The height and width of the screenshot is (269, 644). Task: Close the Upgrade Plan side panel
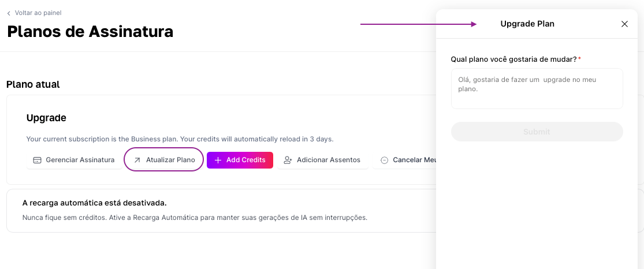(624, 24)
